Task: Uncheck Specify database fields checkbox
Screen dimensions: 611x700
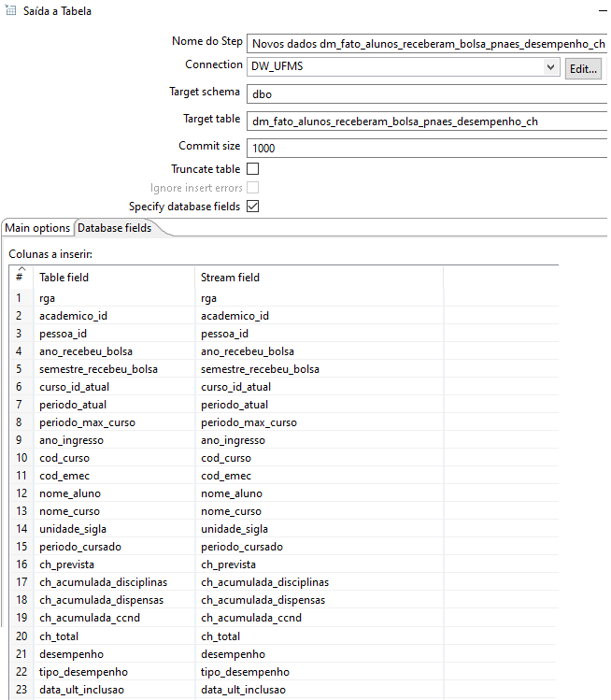Action: 252,207
